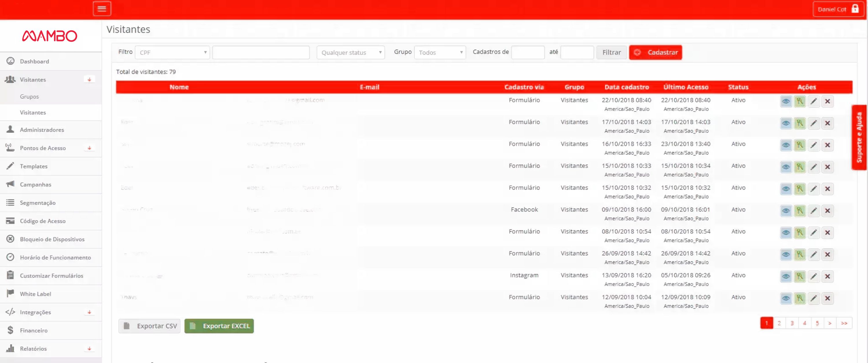Expand the Relatórios sidebar arrow
This screenshot has height=363, width=868.
(x=89, y=349)
